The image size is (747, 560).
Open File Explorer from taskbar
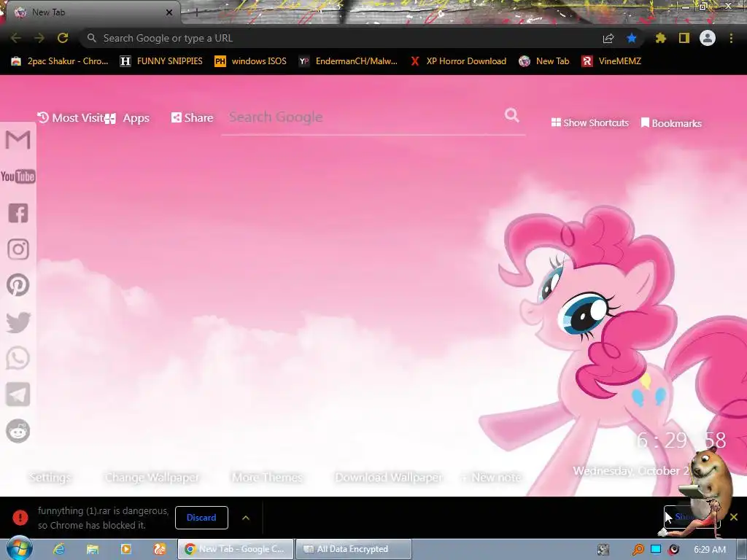click(x=93, y=549)
